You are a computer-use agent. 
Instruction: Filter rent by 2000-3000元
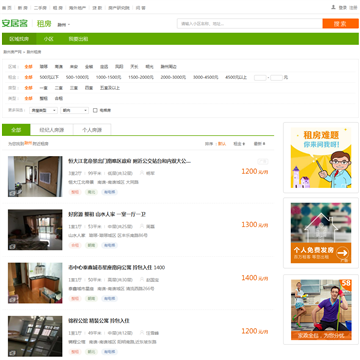[173, 77]
